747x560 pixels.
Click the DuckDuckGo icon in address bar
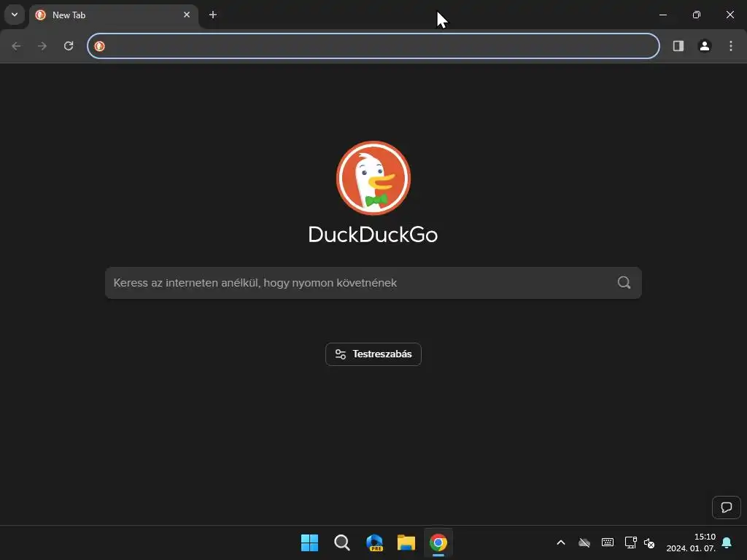(99, 46)
